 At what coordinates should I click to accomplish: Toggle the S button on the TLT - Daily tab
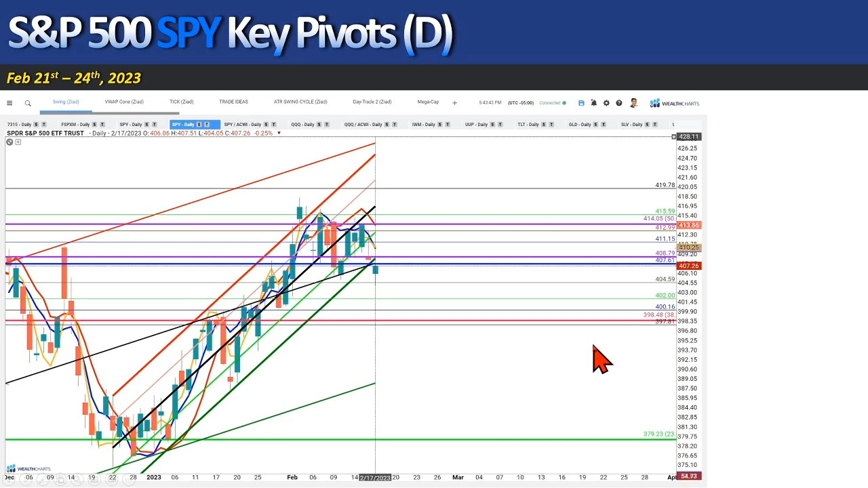click(x=543, y=124)
